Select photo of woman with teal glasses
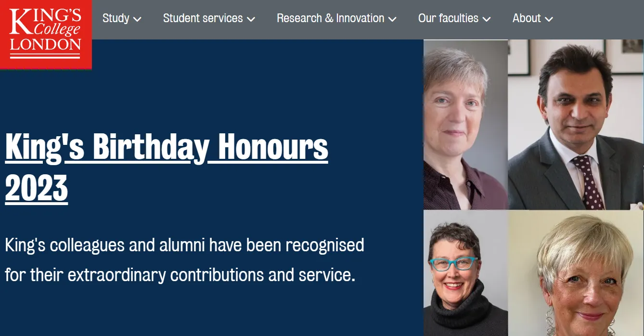644x336 pixels. (x=465, y=273)
